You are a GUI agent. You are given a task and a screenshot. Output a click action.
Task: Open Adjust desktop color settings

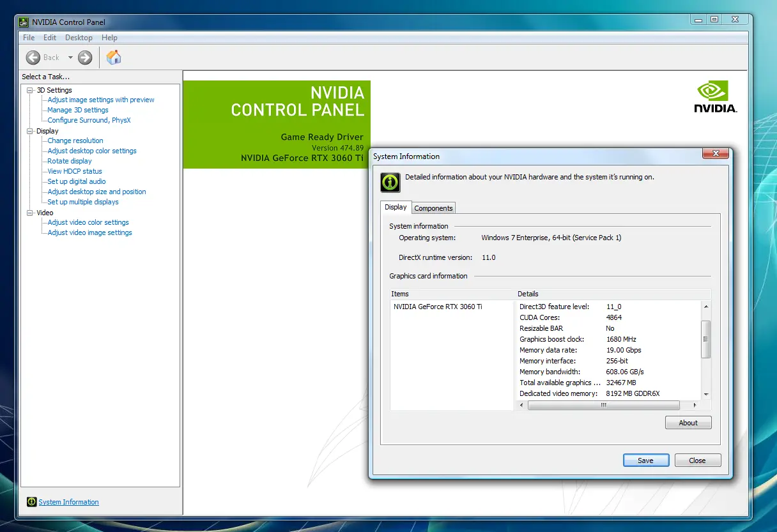pyautogui.click(x=92, y=151)
